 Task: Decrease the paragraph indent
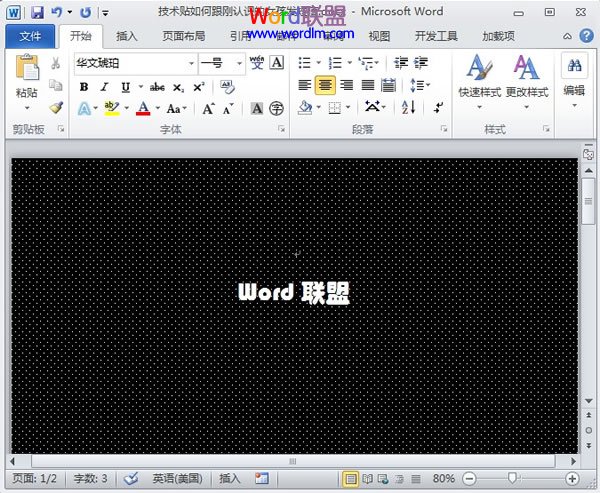click(401, 62)
